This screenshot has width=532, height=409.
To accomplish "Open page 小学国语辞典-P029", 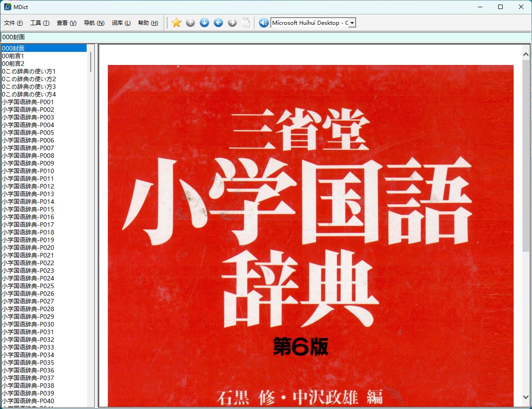I will click(44, 317).
